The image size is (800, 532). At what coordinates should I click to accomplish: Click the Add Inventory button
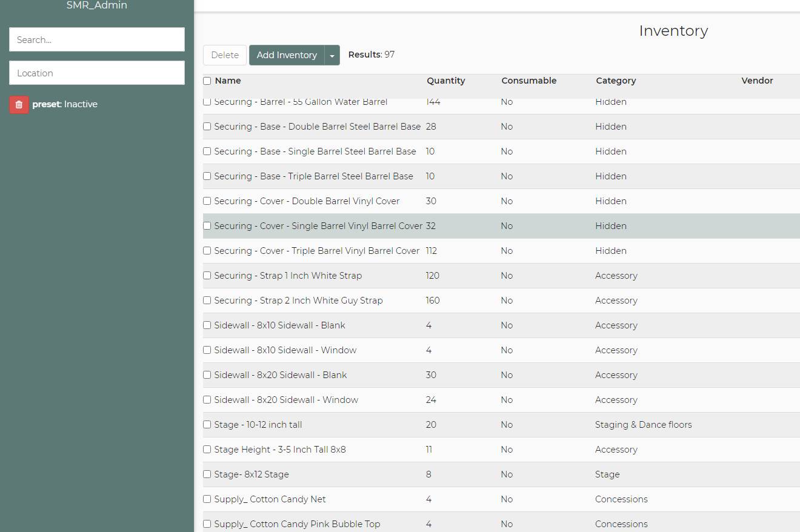[287, 55]
